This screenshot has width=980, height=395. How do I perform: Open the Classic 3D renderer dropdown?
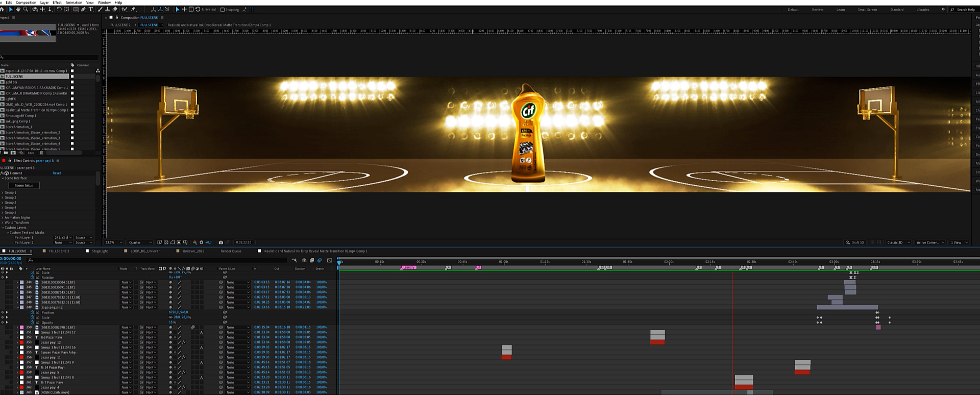click(x=898, y=242)
